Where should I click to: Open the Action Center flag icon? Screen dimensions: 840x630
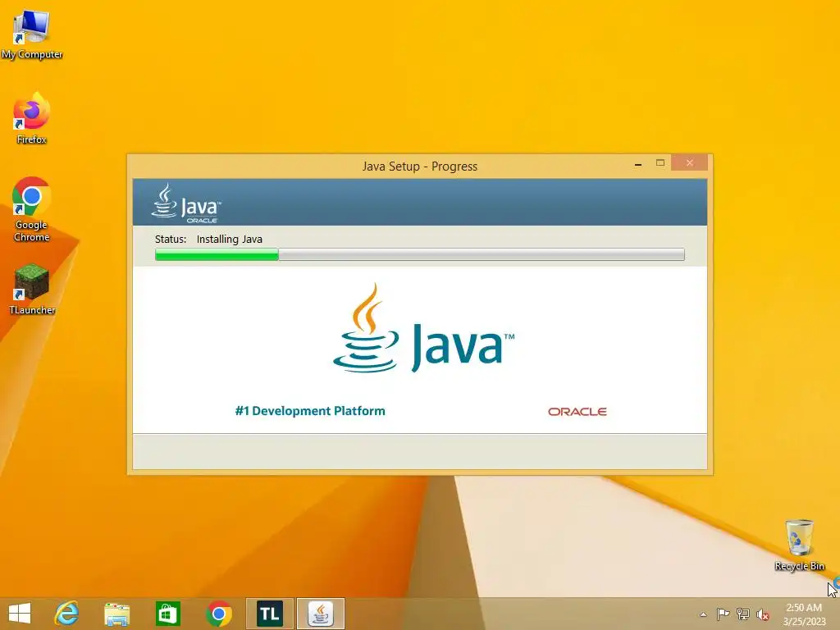tap(723, 614)
